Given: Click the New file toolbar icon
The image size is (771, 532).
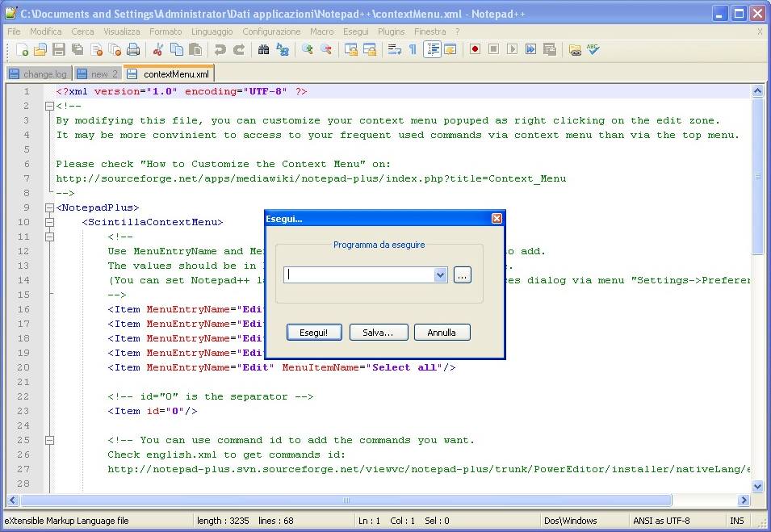Looking at the screenshot, I should (x=23, y=50).
